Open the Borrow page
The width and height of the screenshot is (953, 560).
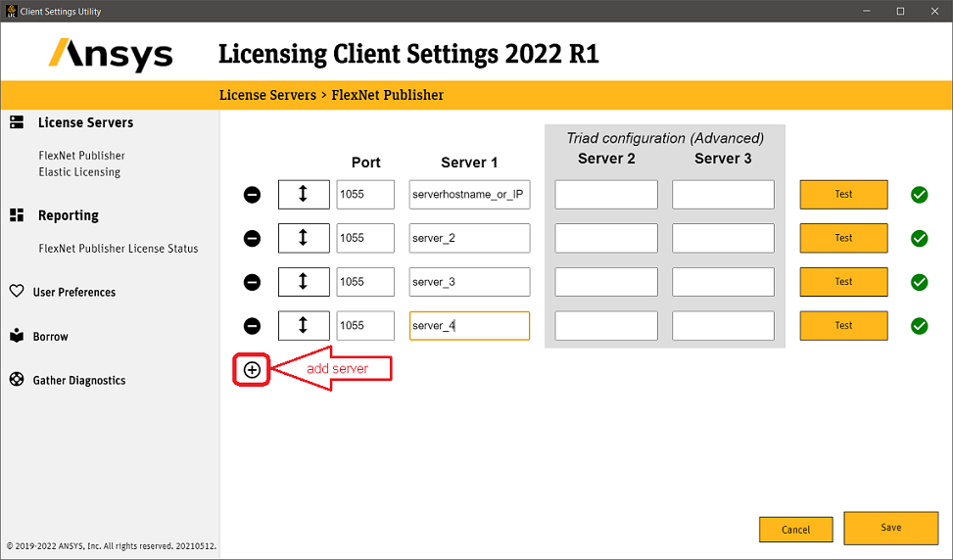tap(51, 337)
